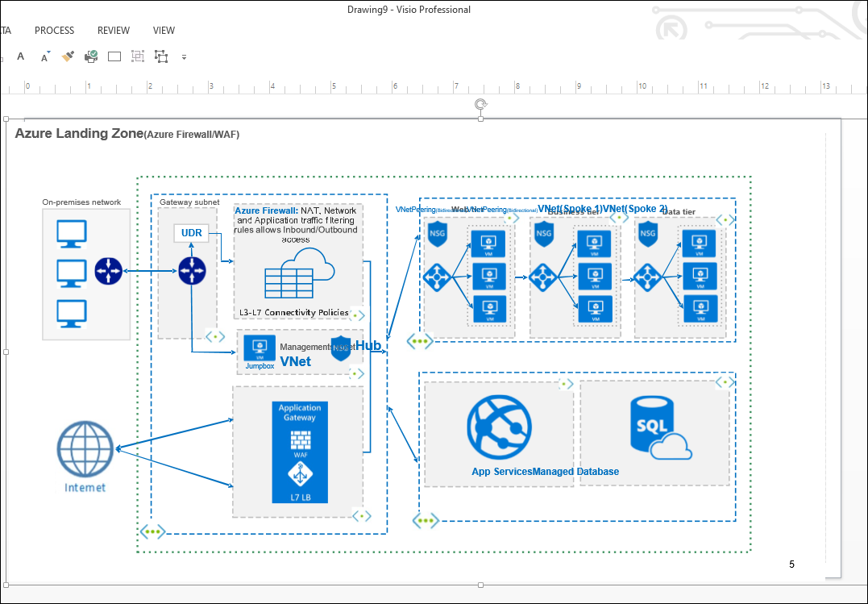The width and height of the screenshot is (868, 604).
Task: Select the Business tier load balancer diamond
Action: (543, 277)
